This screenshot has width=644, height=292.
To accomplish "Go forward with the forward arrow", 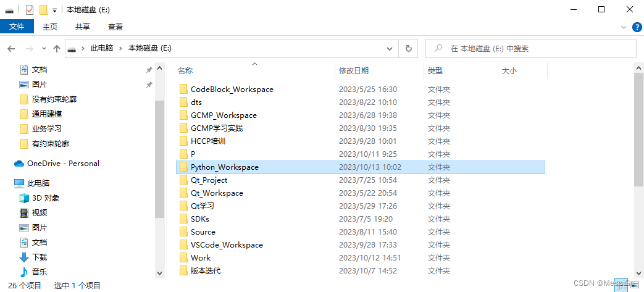I will point(30,49).
